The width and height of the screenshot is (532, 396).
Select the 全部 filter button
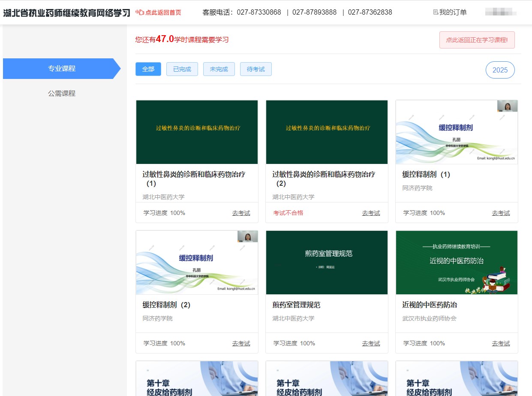point(148,69)
